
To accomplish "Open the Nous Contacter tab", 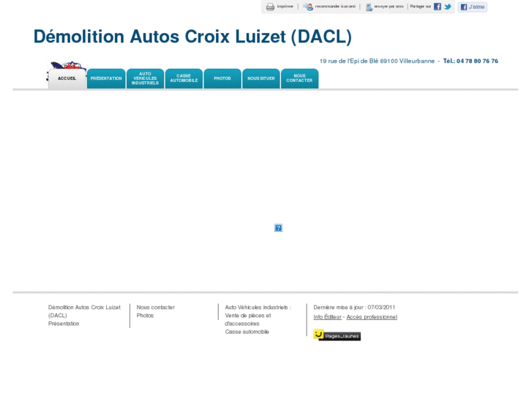I will coord(299,78).
